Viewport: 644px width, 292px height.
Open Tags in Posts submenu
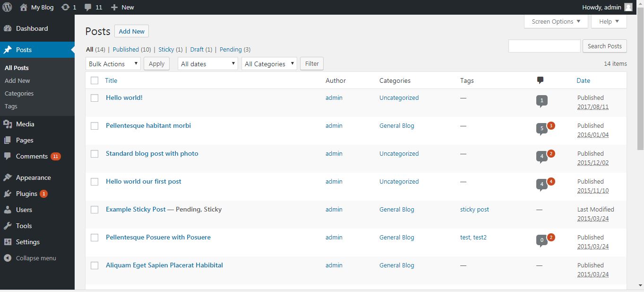[x=11, y=106]
